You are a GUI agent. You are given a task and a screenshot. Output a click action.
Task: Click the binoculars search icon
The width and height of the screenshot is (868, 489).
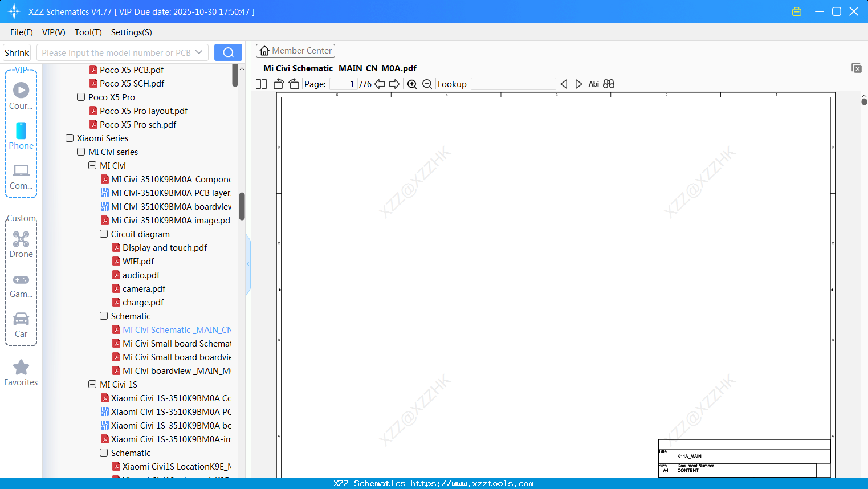[x=609, y=84]
